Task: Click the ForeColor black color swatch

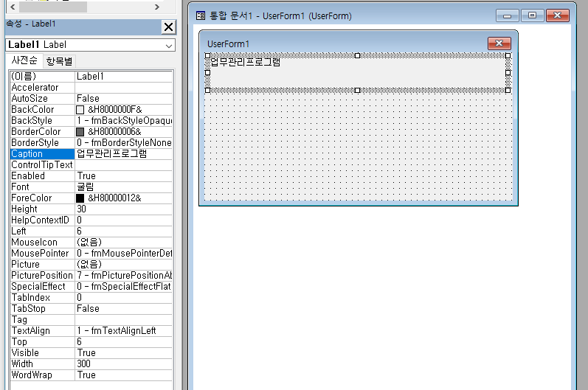Action: pos(80,198)
